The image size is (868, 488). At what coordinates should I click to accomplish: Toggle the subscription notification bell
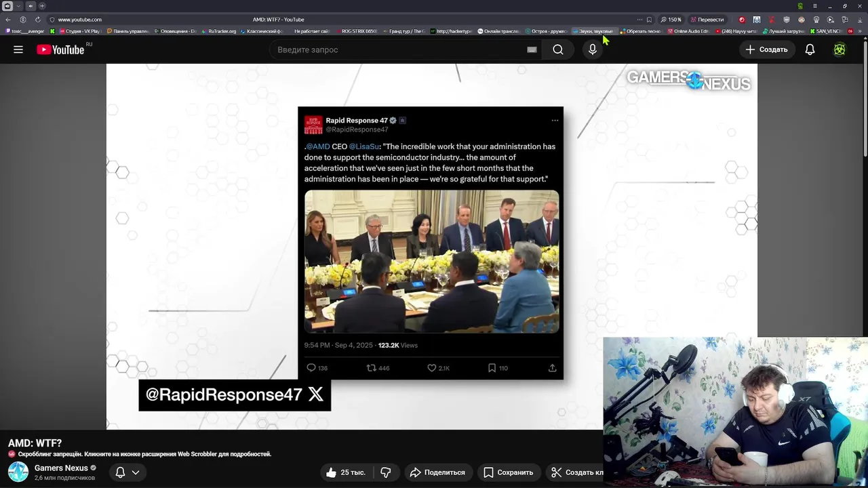pos(120,472)
